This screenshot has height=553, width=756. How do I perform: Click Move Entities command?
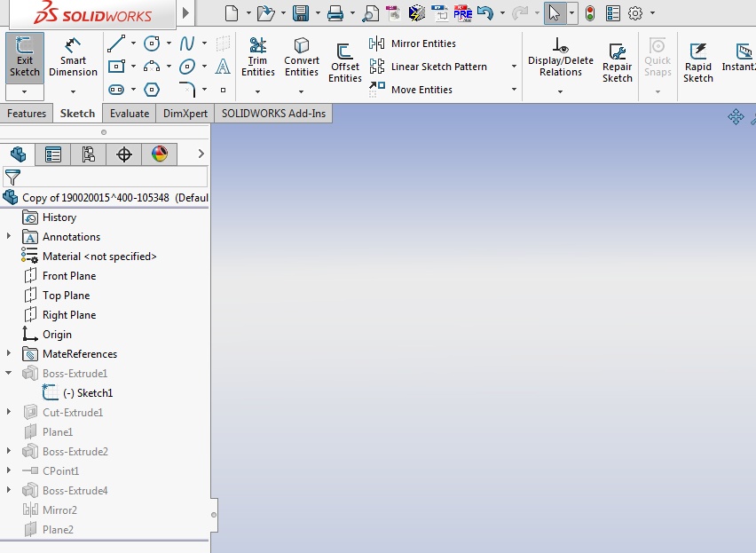pyautogui.click(x=411, y=89)
